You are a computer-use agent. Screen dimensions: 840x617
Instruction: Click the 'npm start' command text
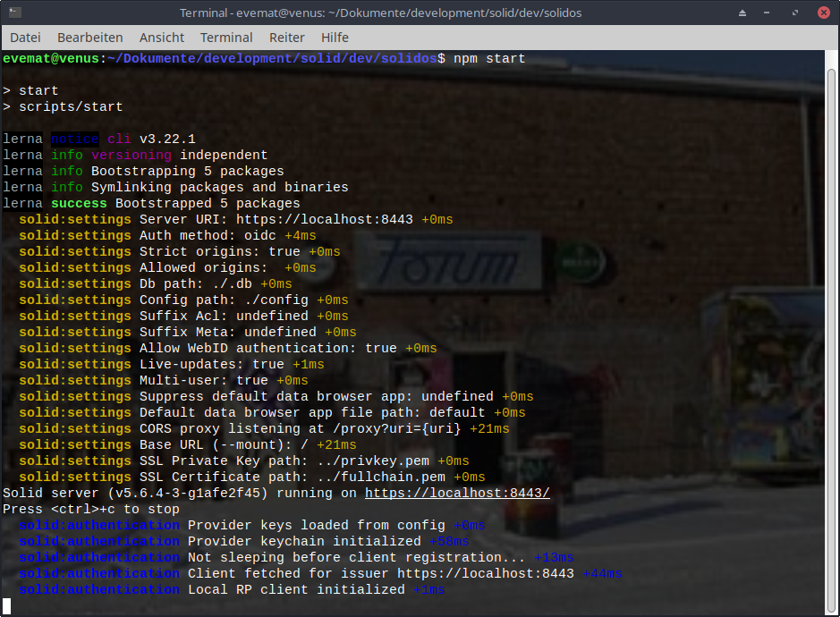tap(489, 58)
